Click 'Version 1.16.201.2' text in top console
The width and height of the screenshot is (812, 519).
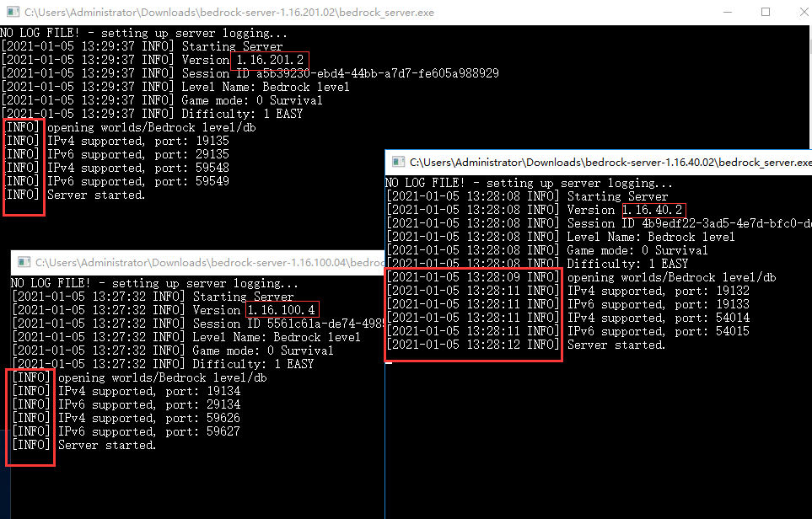[x=243, y=60]
